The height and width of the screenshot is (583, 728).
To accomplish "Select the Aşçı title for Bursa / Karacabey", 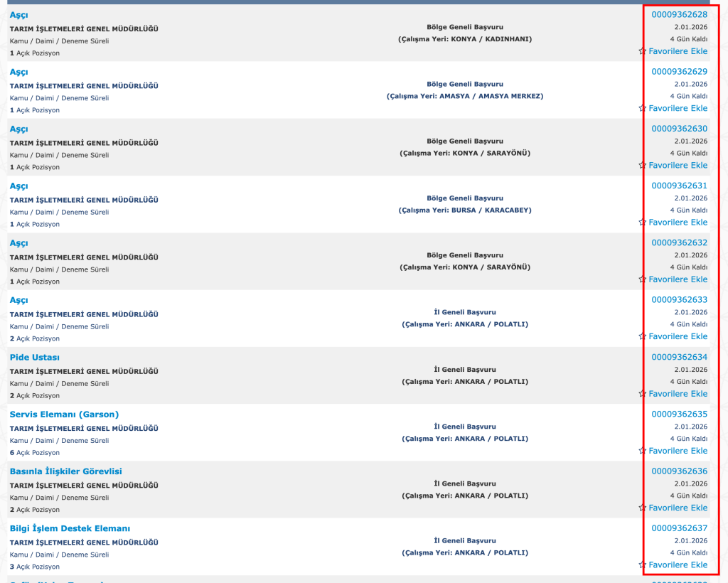I will pos(19,186).
